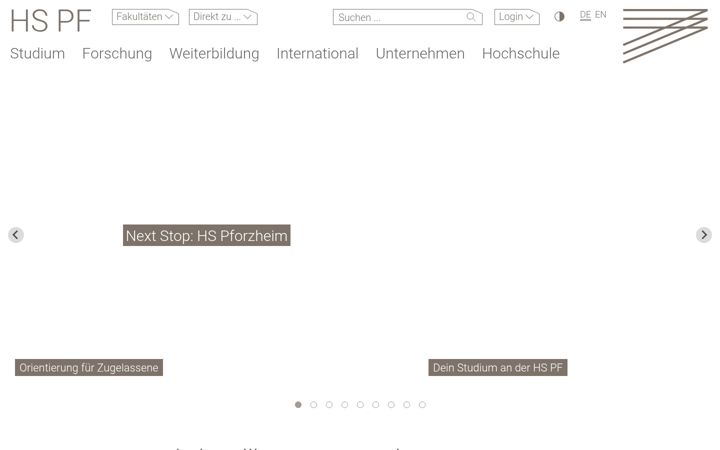
Task: Click the Suchen search field
Action: [408, 17]
